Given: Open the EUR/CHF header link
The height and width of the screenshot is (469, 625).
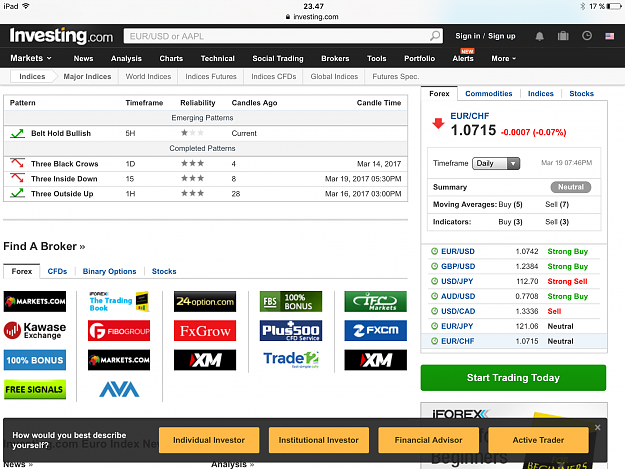Looking at the screenshot, I should [470, 116].
